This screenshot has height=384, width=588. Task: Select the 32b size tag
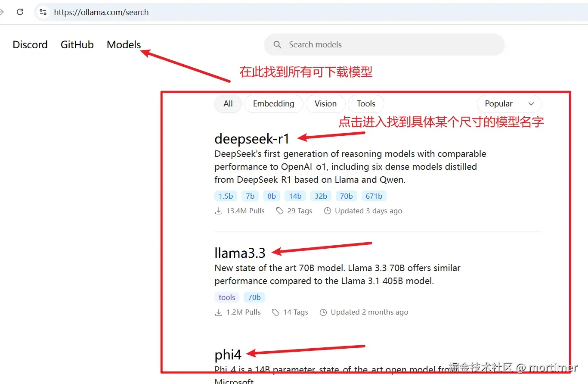321,196
